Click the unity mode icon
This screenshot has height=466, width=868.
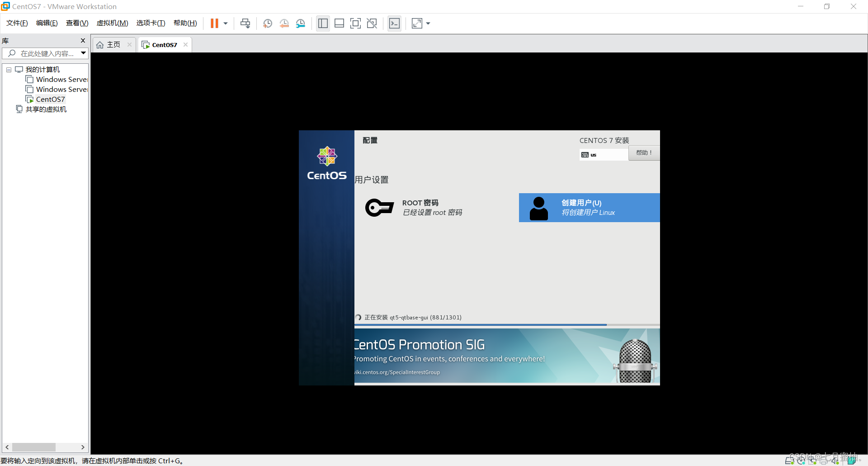pyautogui.click(x=372, y=23)
